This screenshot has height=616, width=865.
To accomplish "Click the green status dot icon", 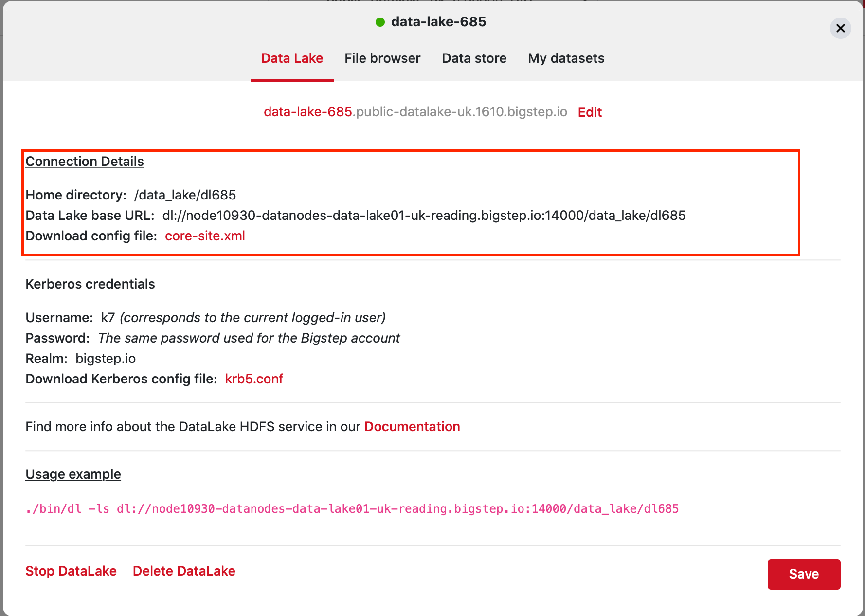I will coord(380,22).
